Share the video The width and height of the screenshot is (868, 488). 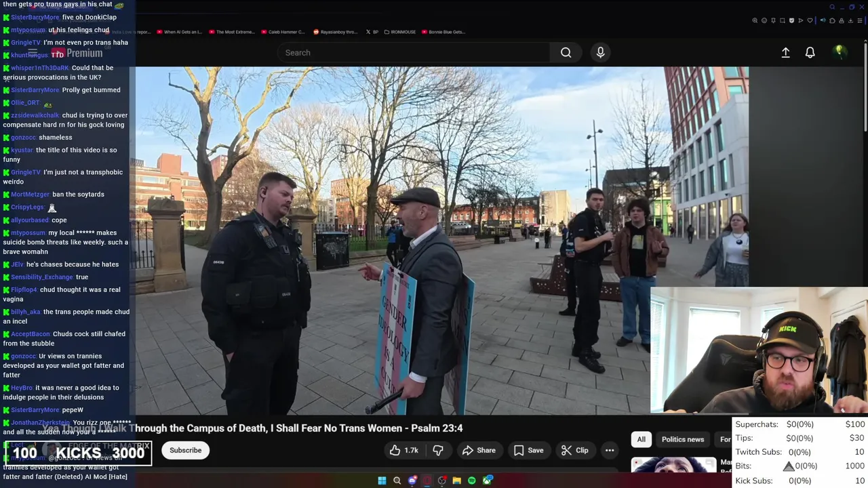(x=479, y=450)
